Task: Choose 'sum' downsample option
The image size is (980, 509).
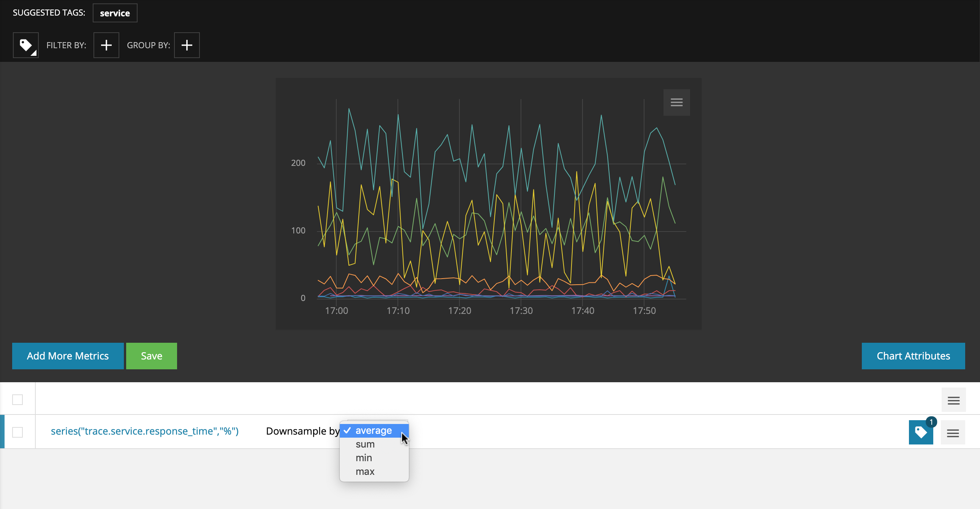Action: tap(365, 444)
